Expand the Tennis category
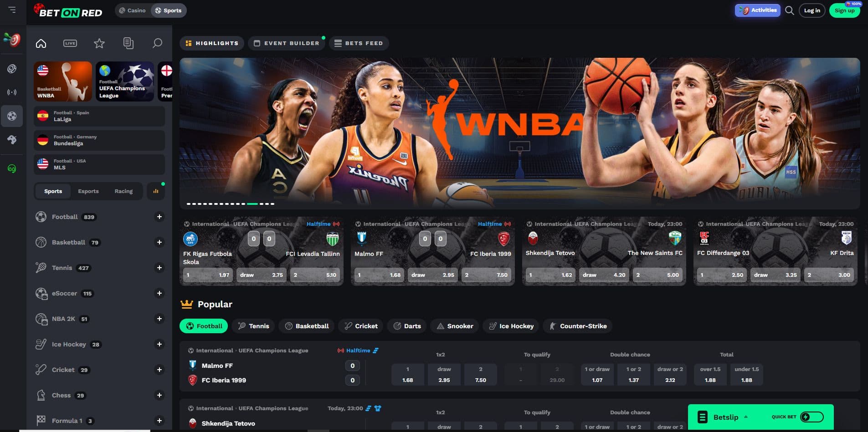 (x=159, y=268)
